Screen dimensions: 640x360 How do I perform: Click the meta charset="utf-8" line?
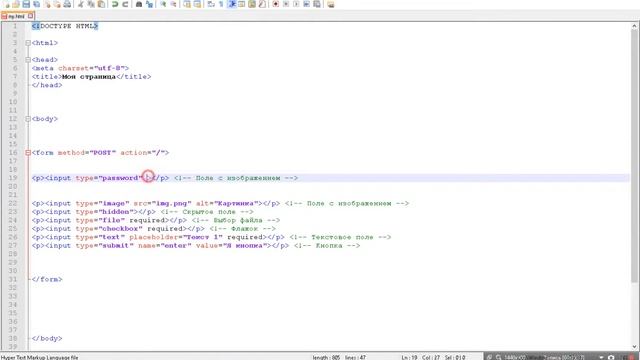(x=80, y=68)
